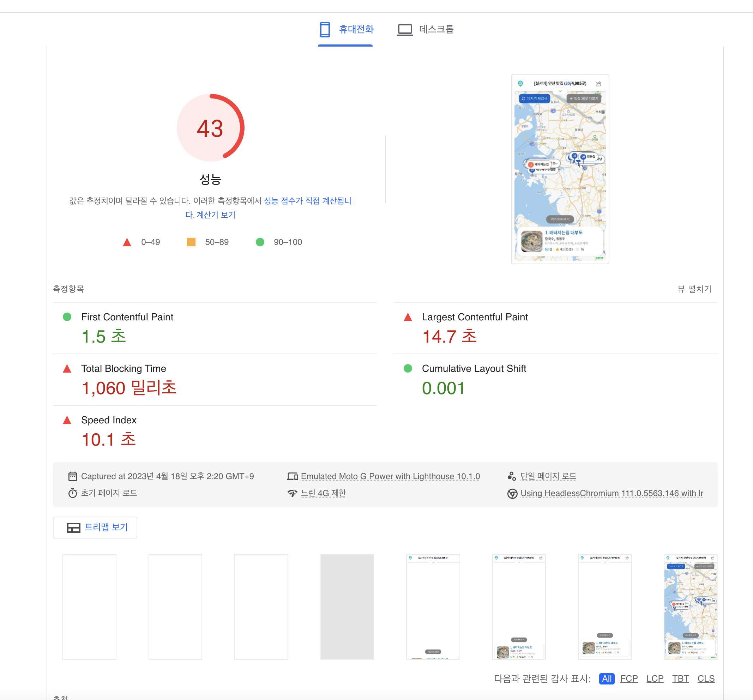Filter audits by LCP
The width and height of the screenshot is (753, 700).
655,678
